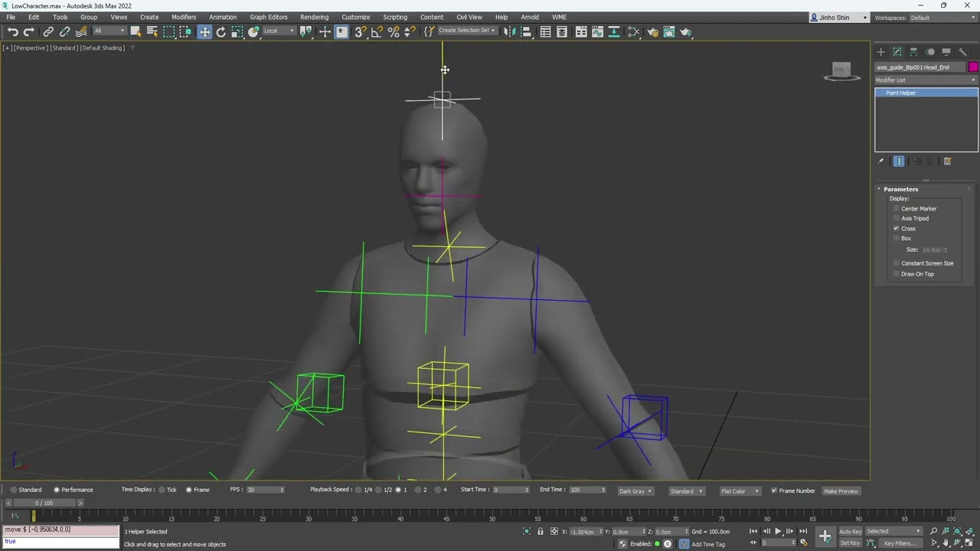The height and width of the screenshot is (551, 980).
Task: Expand the Modifier List dropdown
Action: tap(926, 80)
